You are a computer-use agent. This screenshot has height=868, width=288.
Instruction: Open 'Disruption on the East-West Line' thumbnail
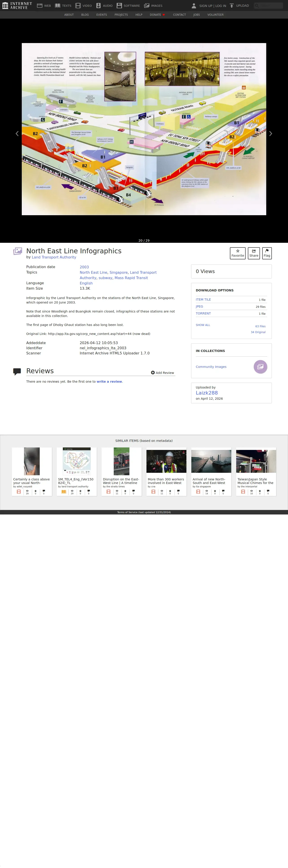(x=122, y=461)
